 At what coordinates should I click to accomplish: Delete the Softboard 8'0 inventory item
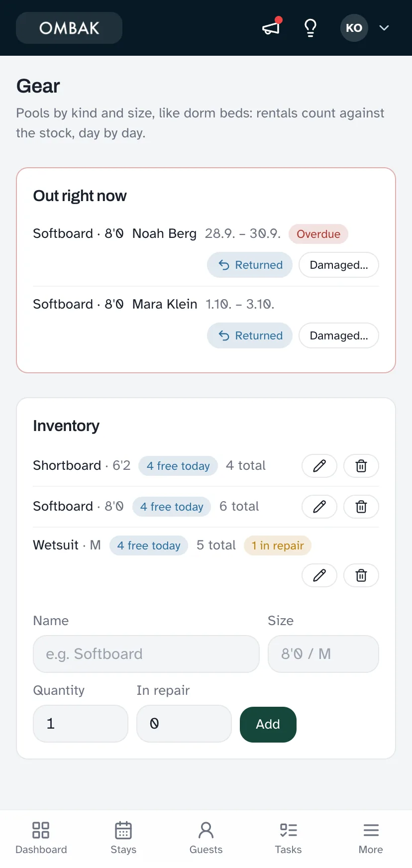click(361, 507)
